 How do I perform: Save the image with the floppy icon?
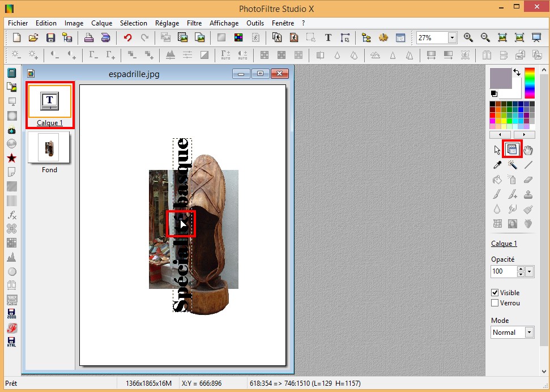point(50,37)
